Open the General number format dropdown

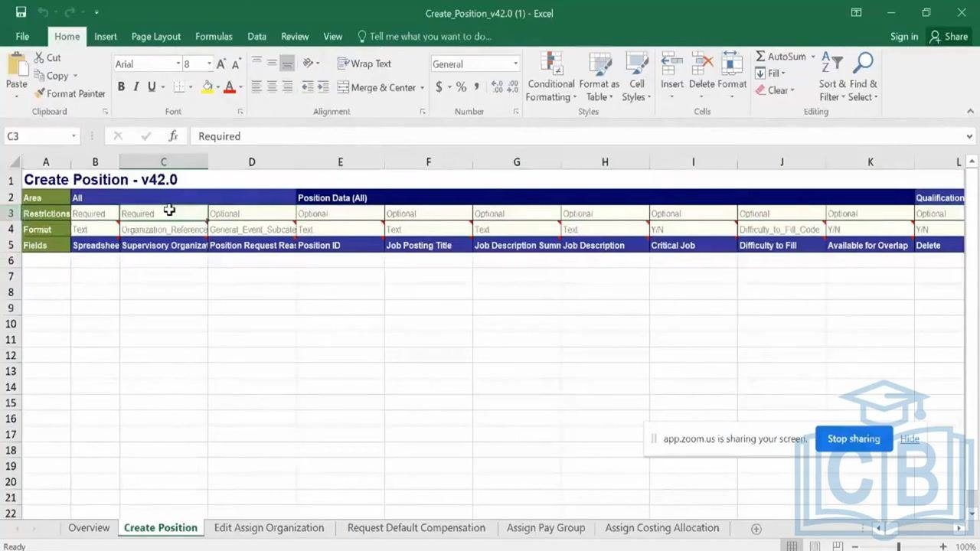point(515,64)
